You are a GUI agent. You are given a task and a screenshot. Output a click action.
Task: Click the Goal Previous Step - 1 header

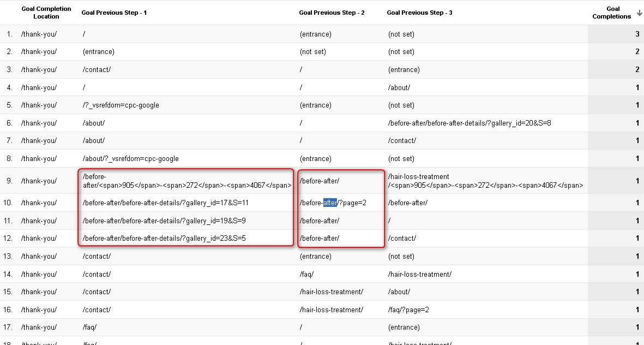(x=114, y=13)
